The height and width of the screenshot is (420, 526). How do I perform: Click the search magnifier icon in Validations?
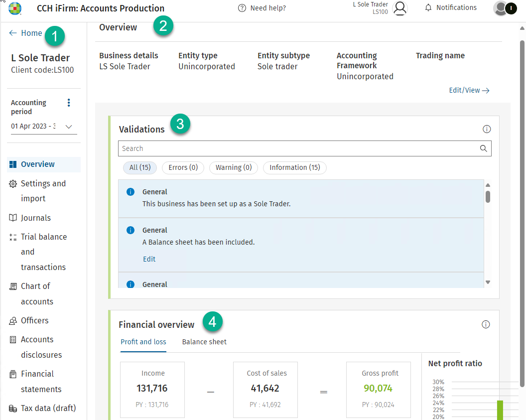tap(483, 148)
